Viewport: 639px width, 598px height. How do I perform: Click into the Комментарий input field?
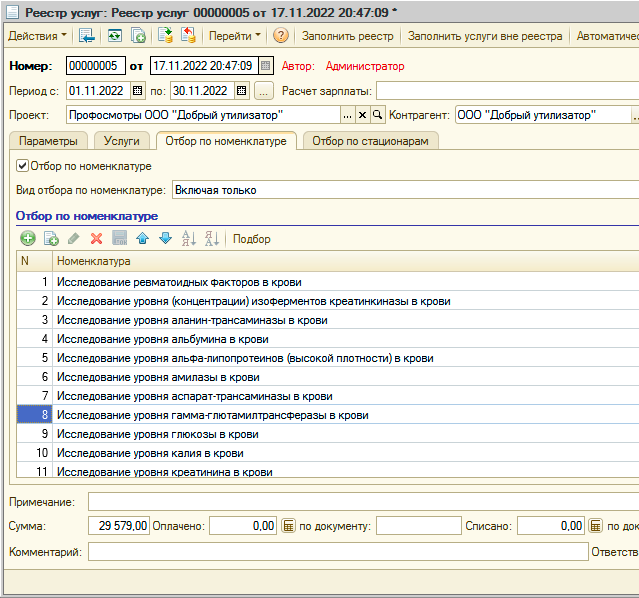click(x=337, y=552)
